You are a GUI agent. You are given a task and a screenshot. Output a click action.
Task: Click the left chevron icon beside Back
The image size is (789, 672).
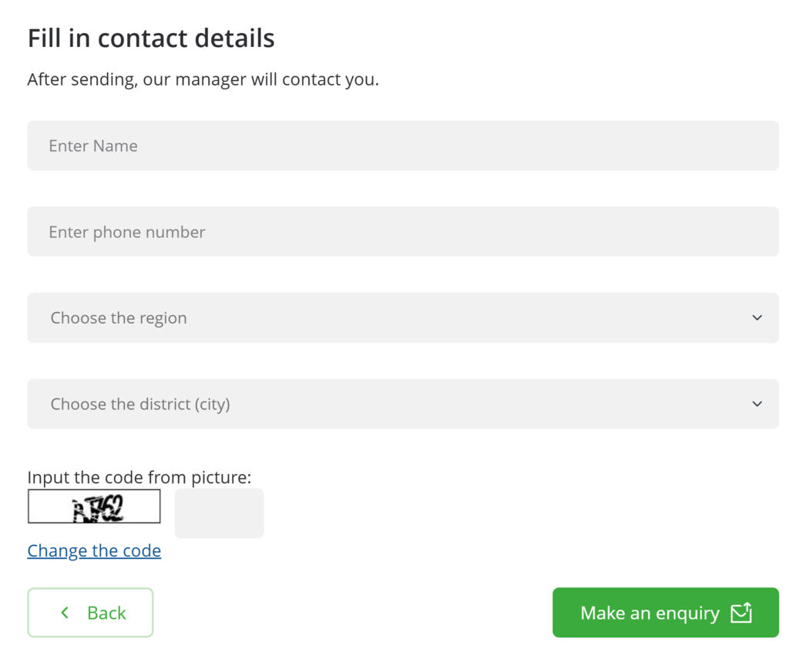click(x=65, y=613)
